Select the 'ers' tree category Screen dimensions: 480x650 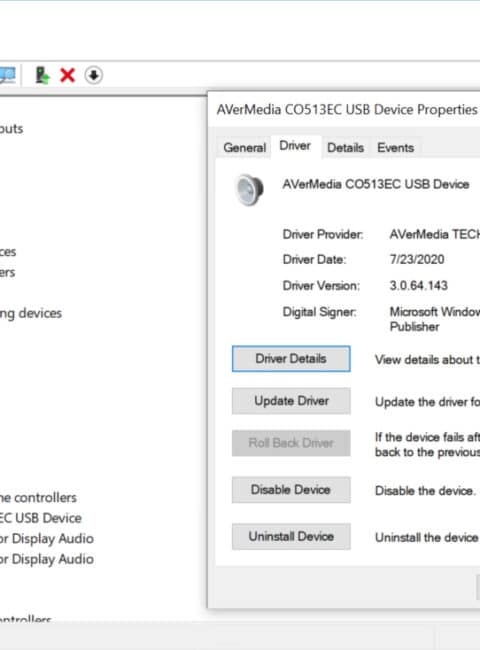tap(7, 272)
